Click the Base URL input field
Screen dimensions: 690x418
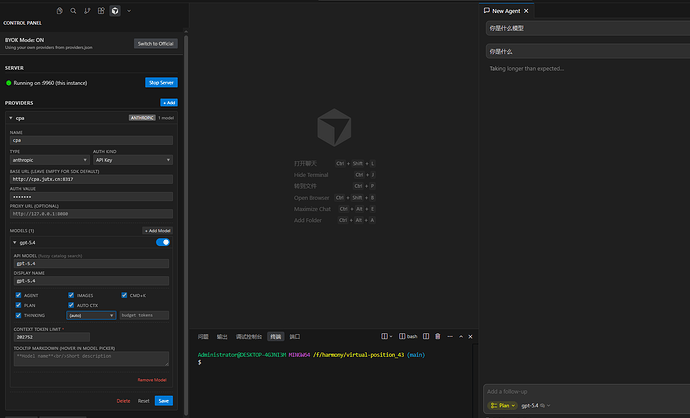[x=91, y=179]
